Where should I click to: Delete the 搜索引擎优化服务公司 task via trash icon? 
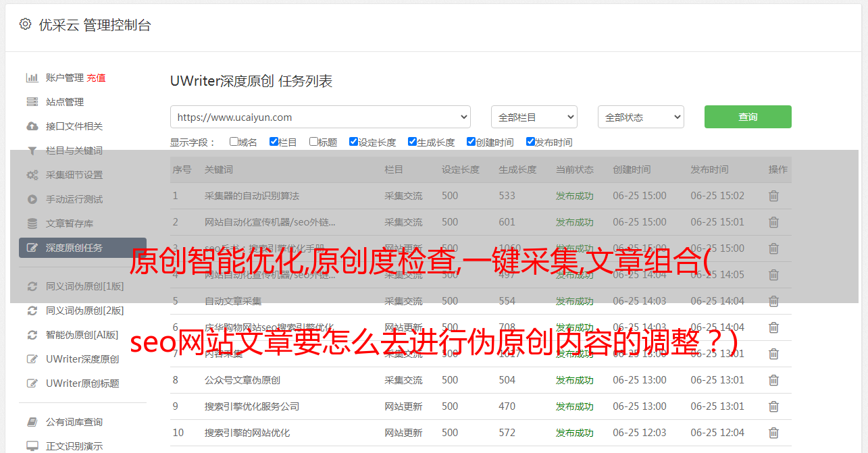[773, 406]
